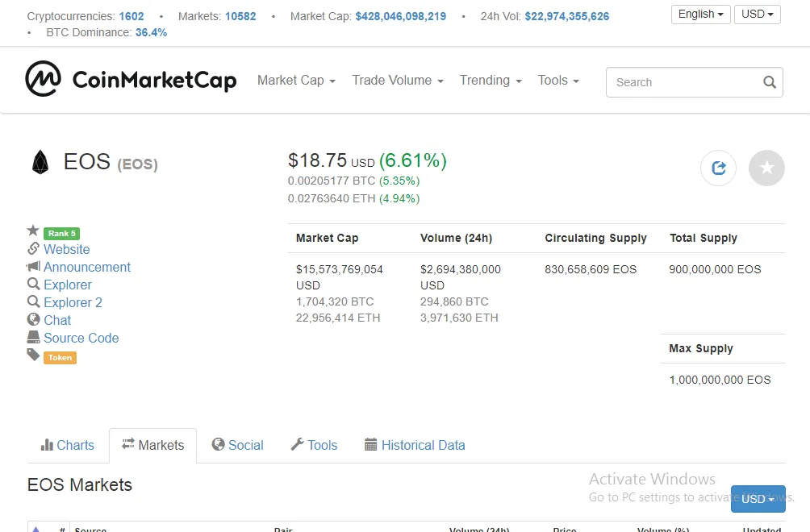Select the Markets tab
This screenshot has height=532, width=810.
point(153,445)
